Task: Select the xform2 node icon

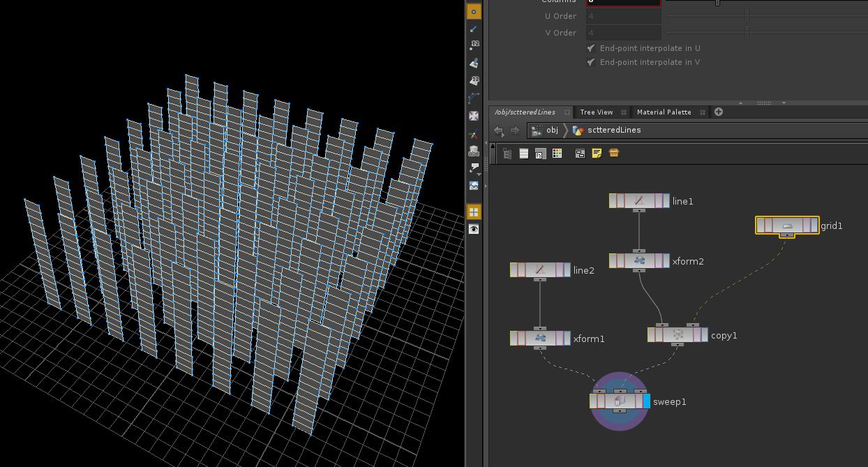Action: coord(639,261)
